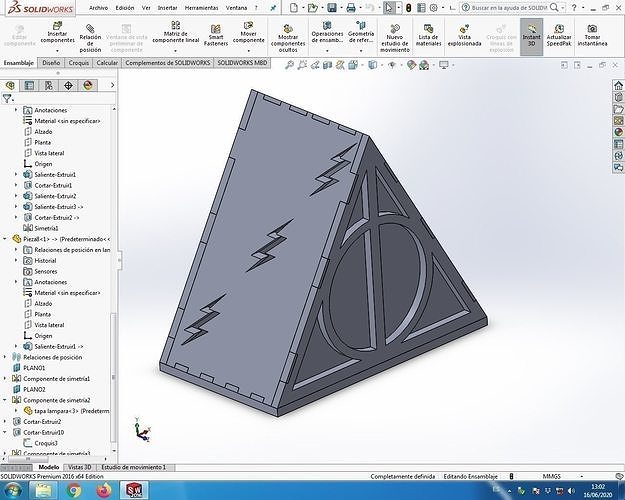Screen dimensions: 625x500
Task: Click the home icon in right task pane
Action: [x=618, y=85]
